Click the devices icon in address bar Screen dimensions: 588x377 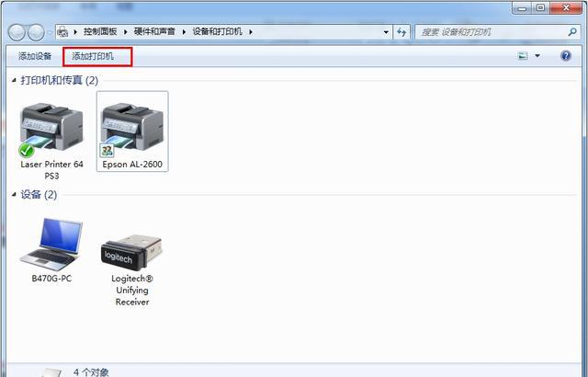click(62, 32)
